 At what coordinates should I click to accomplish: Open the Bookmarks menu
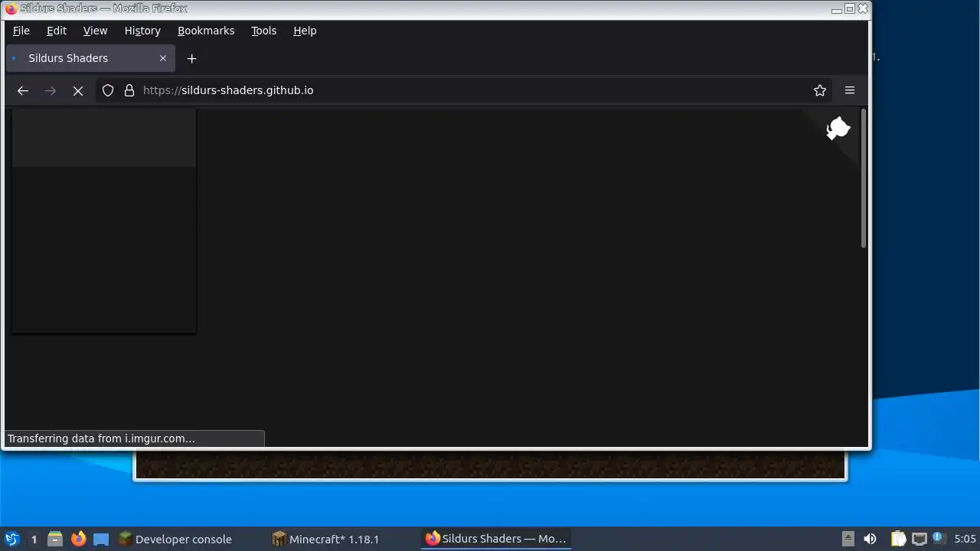pos(206,31)
